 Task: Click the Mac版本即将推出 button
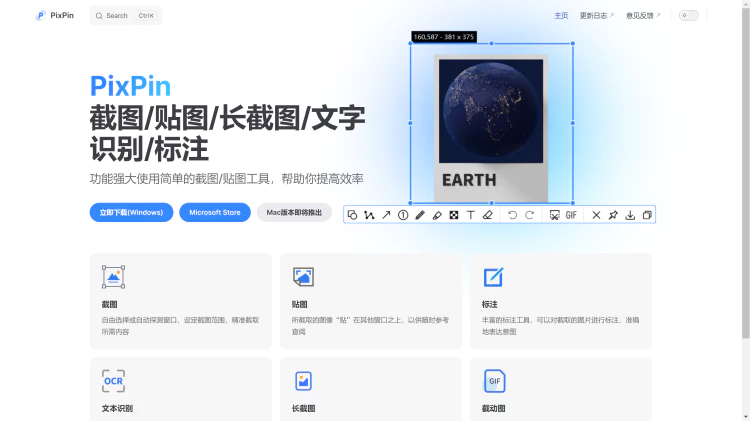(294, 212)
